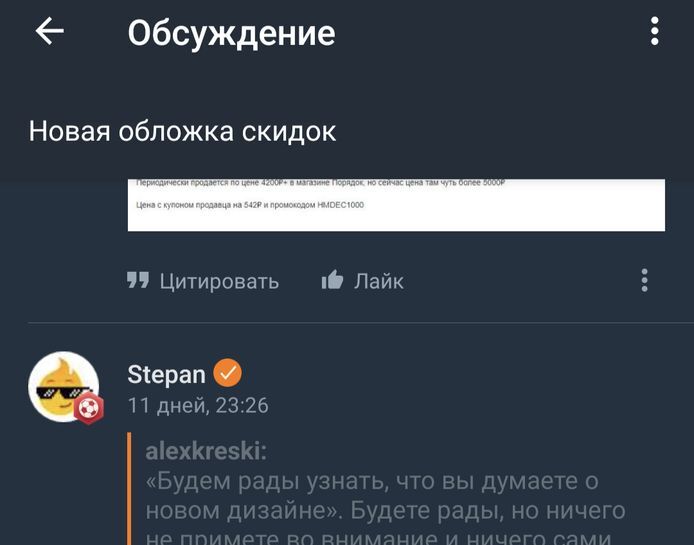Open Stepan's flame avatar picture
Viewport: 694px width, 545px height.
pos(63,387)
